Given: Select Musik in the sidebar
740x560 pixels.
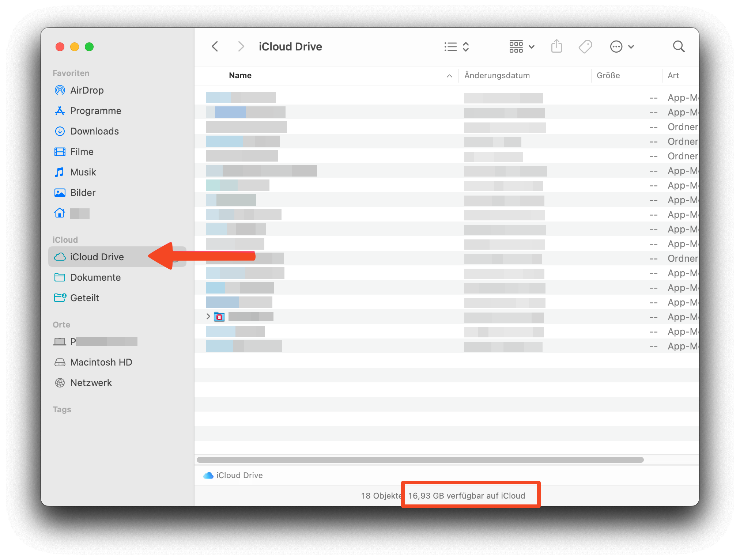Looking at the screenshot, I should click(x=83, y=172).
